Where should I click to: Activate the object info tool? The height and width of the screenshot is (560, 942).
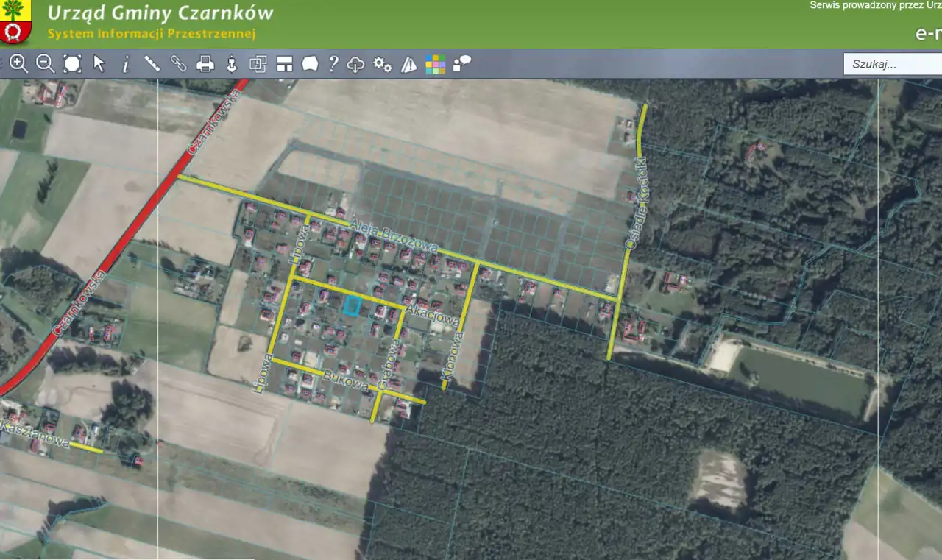coord(125,65)
